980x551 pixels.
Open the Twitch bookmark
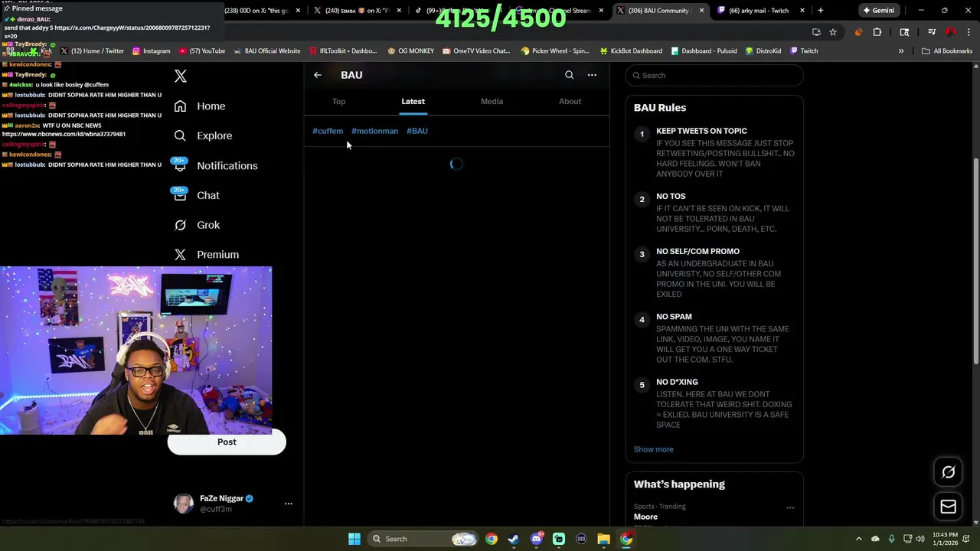click(803, 51)
